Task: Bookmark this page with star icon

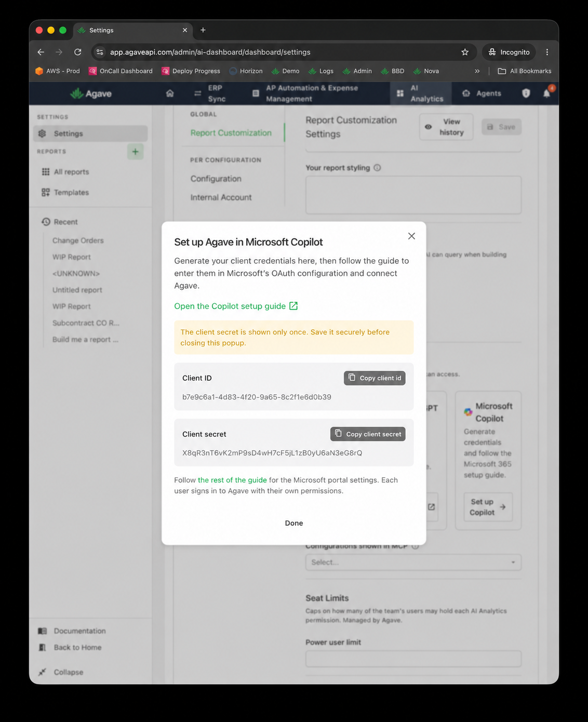Action: click(x=465, y=52)
